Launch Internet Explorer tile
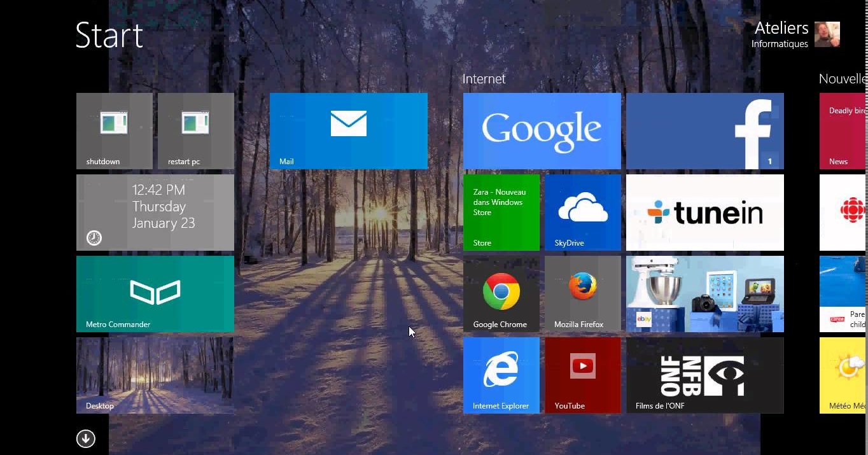Viewport: 868px width, 455px height. 501,375
